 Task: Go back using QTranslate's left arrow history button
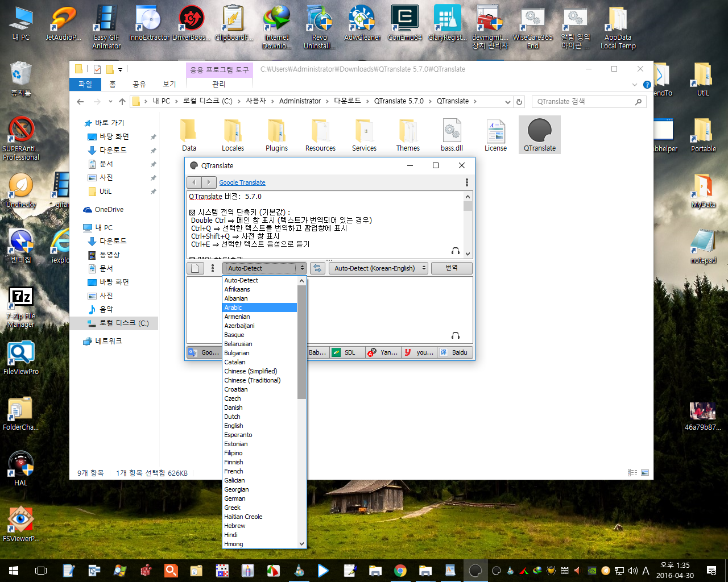(195, 182)
